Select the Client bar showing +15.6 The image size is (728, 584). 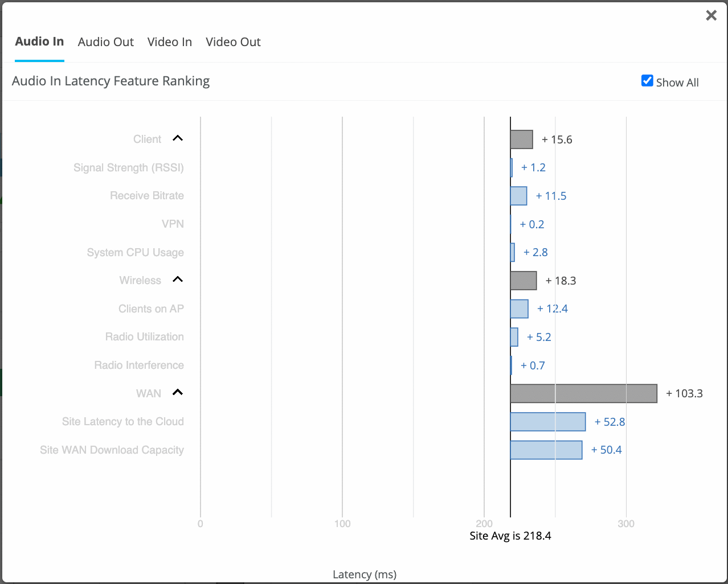(522, 139)
